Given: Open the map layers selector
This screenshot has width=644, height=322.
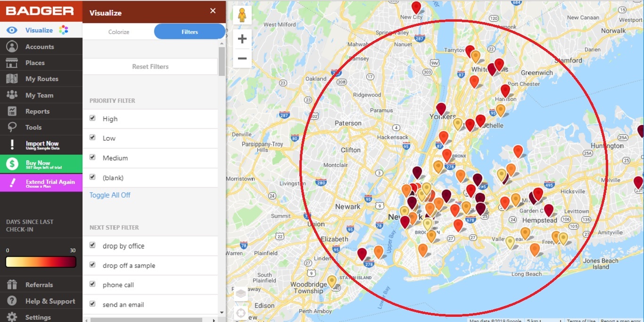Looking at the screenshot, I should click(x=241, y=293).
